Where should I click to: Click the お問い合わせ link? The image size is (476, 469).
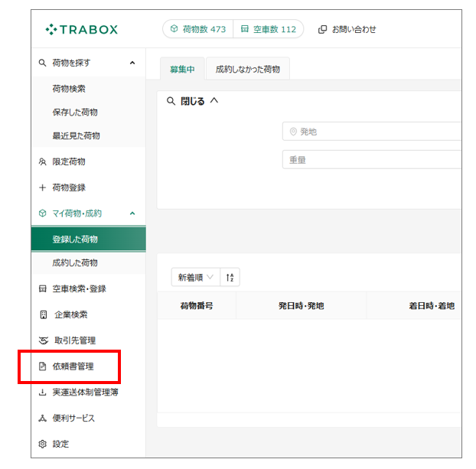tap(354, 29)
